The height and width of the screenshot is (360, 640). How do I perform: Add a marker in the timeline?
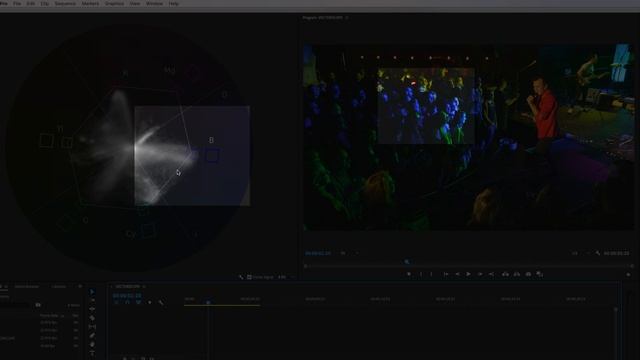click(x=149, y=302)
